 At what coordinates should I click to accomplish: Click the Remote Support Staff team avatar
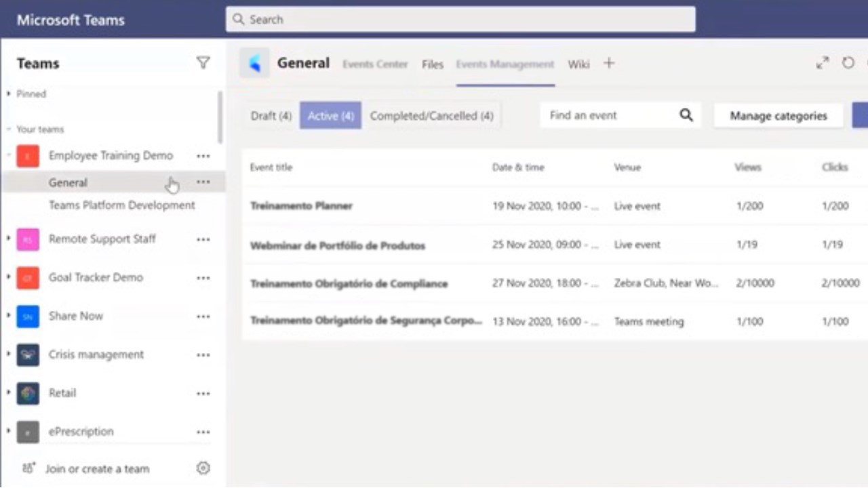coord(28,239)
